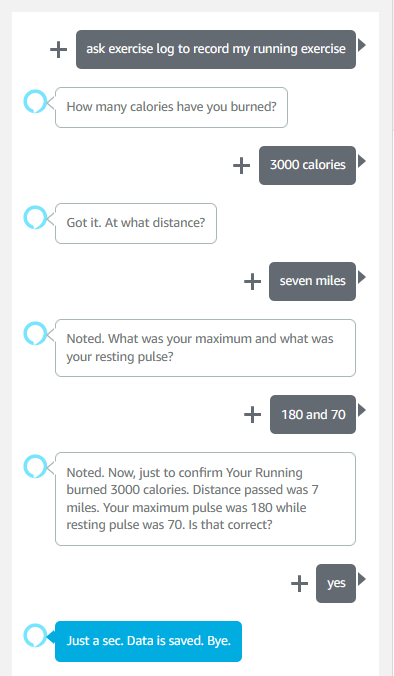Click arrow beside 'ask exercise log' bubble
The height and width of the screenshot is (676, 394).
(362, 45)
